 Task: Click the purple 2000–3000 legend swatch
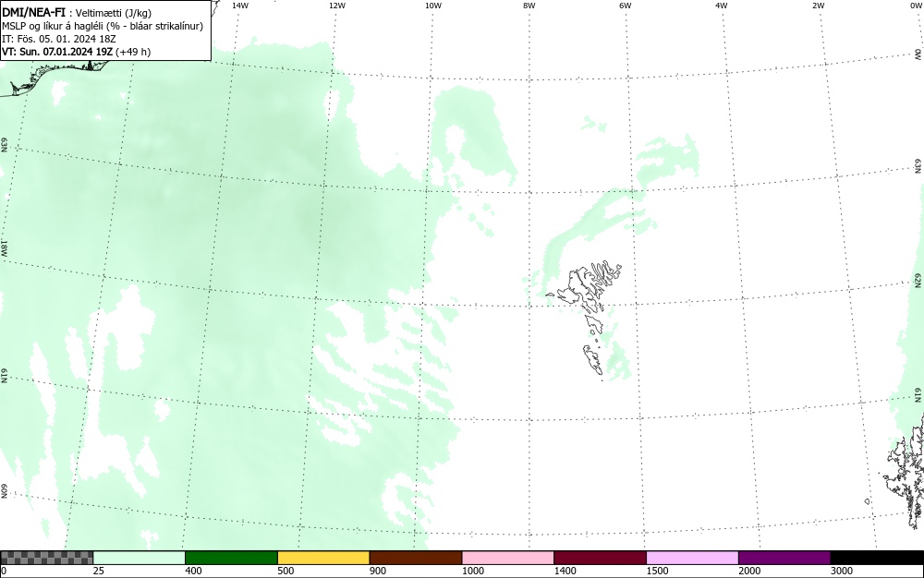784,558
